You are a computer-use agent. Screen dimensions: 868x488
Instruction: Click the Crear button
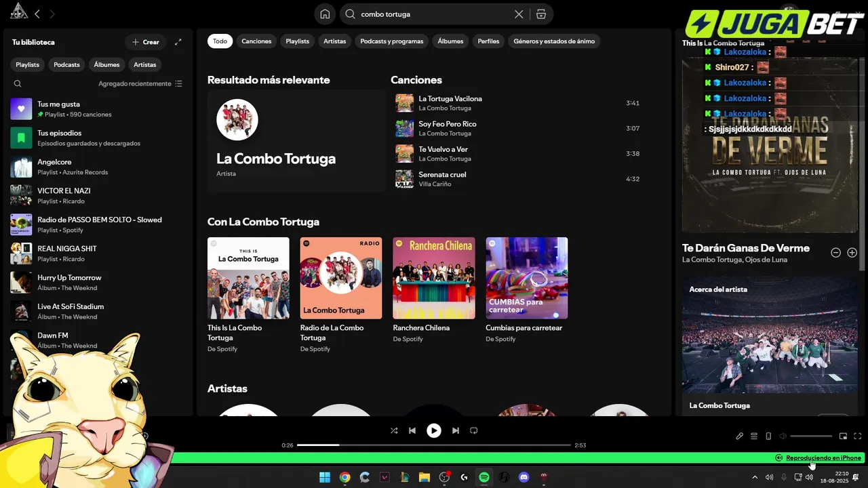pos(146,42)
